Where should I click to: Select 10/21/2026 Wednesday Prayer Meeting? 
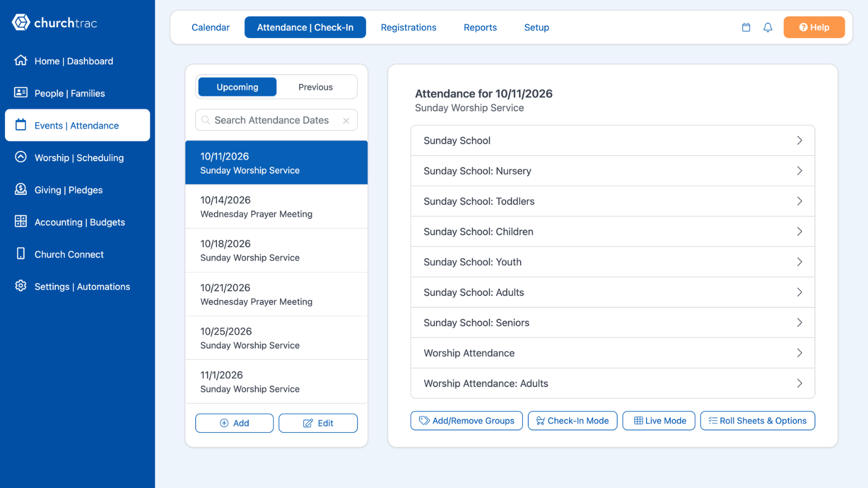[x=277, y=294]
